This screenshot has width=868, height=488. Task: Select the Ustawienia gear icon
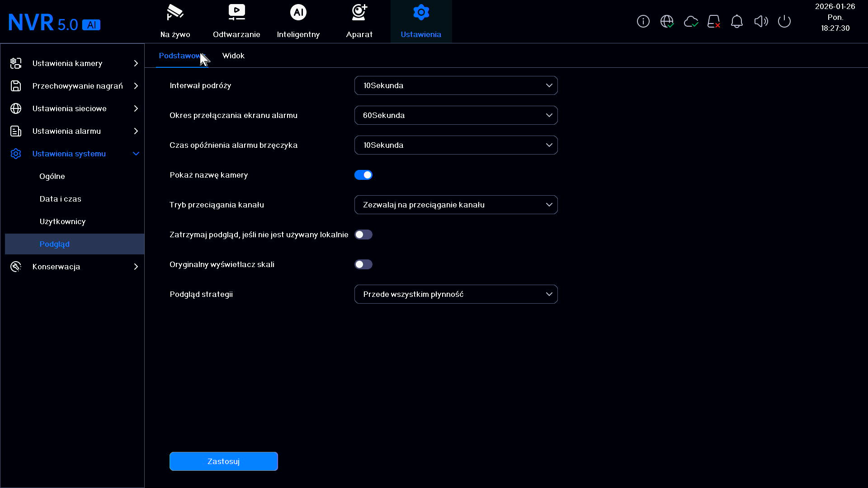point(421,13)
